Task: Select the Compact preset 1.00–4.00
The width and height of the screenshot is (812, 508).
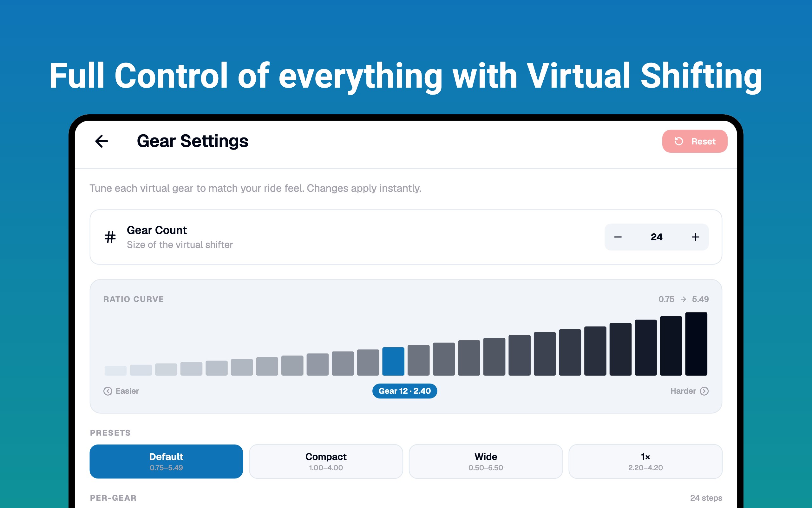Action: (x=326, y=461)
